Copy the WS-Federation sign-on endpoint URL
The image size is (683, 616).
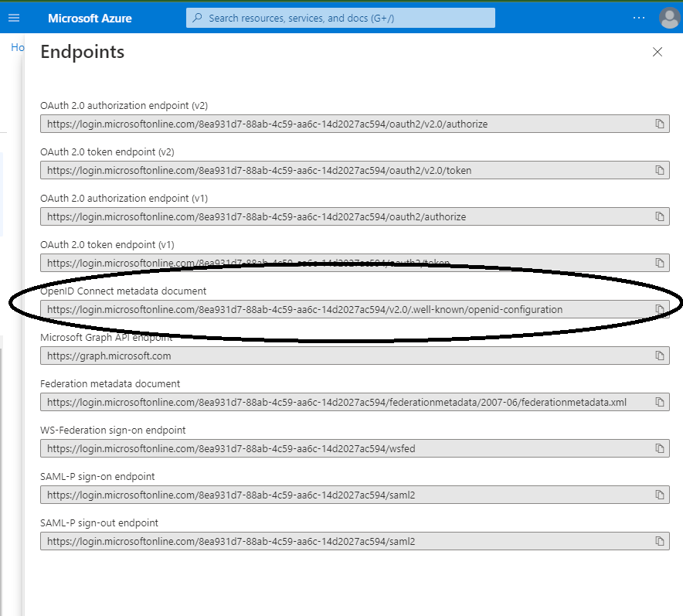click(660, 448)
